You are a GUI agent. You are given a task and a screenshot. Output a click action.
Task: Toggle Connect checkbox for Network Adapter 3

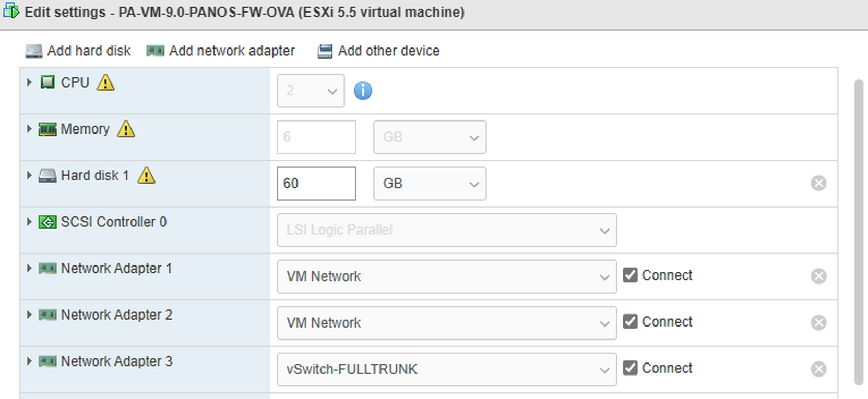630,368
